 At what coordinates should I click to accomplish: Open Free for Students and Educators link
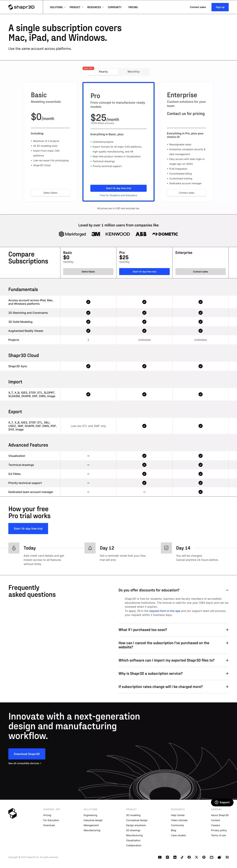click(x=118, y=196)
